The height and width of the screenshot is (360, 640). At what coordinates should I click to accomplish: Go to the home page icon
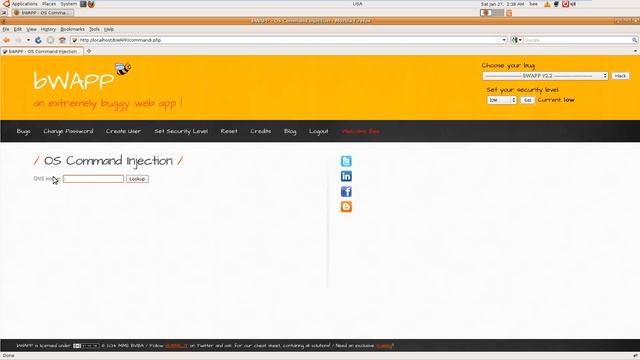click(x=62, y=40)
